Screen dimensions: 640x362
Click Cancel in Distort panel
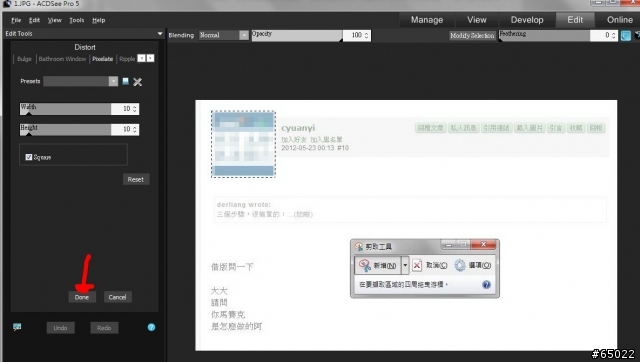pyautogui.click(x=118, y=297)
